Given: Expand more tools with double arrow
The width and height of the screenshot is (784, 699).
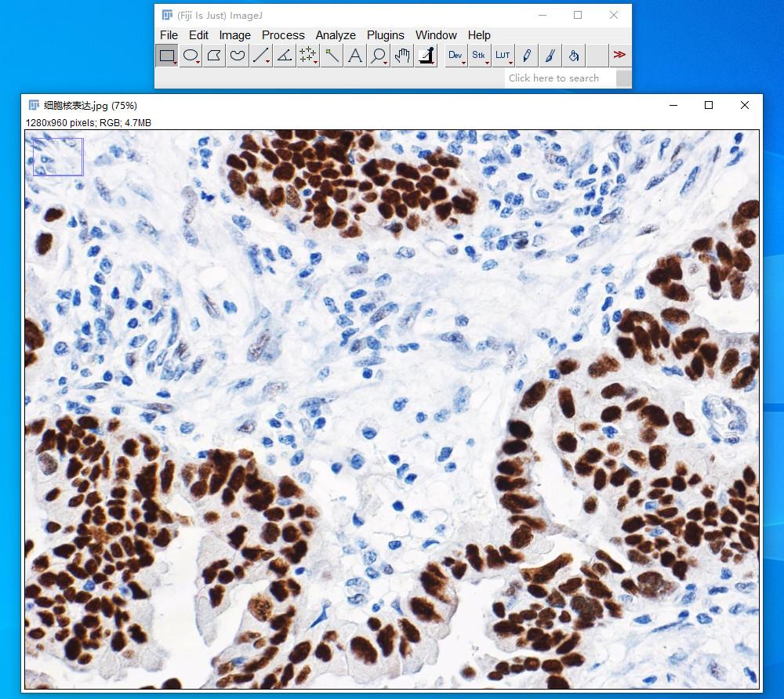Looking at the screenshot, I should [619, 56].
